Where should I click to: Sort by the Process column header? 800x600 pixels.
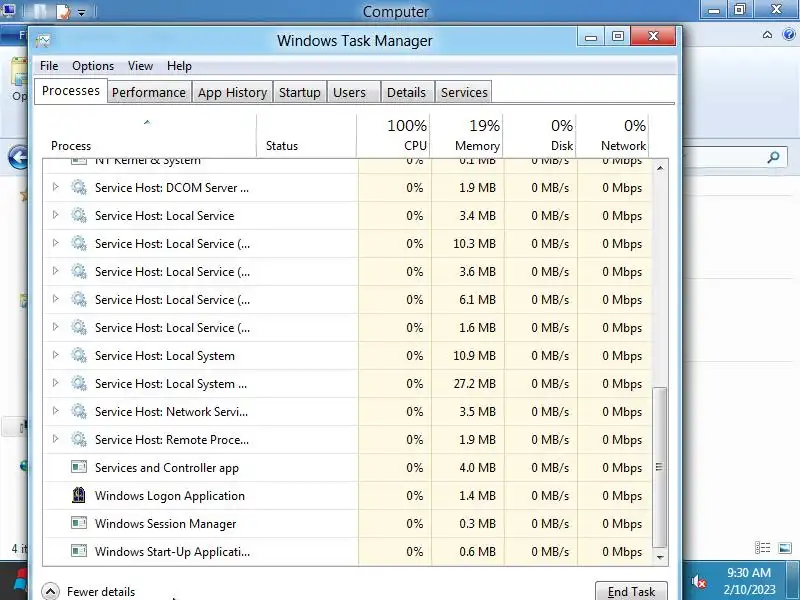click(x=148, y=135)
